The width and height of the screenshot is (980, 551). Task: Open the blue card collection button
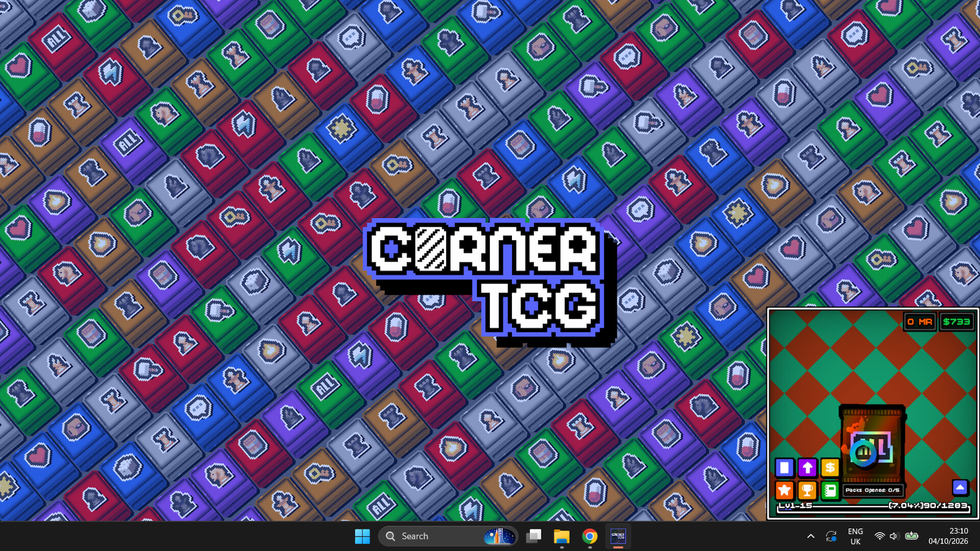coord(785,467)
